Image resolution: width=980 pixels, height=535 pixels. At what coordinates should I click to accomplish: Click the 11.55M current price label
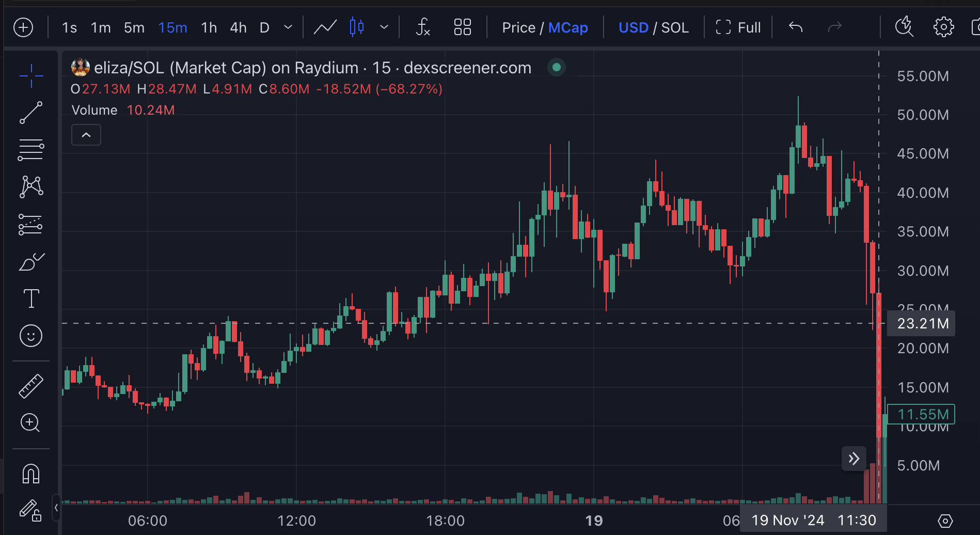point(922,414)
